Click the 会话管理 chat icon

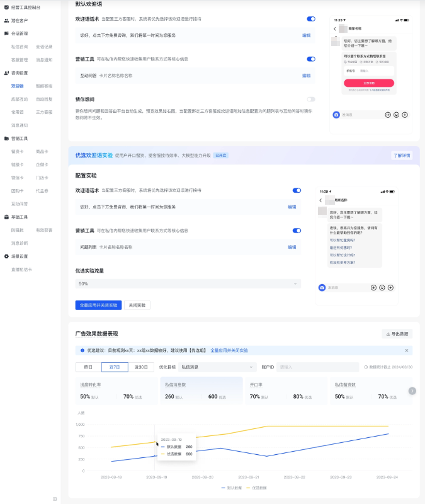point(6,33)
